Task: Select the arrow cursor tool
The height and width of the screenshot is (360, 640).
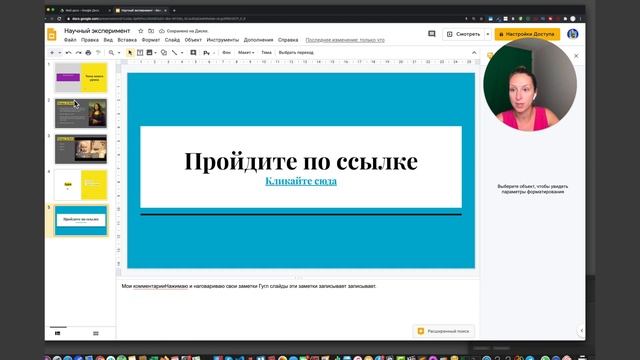Action: [x=130, y=53]
